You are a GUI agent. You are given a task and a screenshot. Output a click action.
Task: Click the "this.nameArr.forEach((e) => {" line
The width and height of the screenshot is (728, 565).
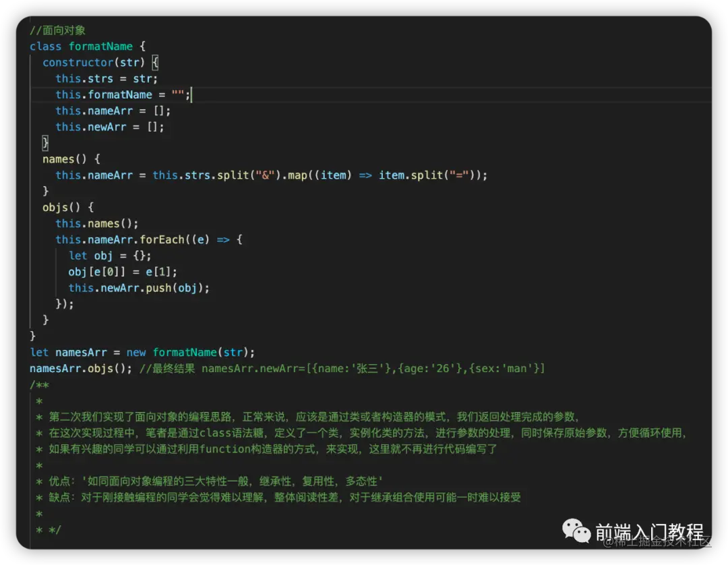tap(149, 239)
